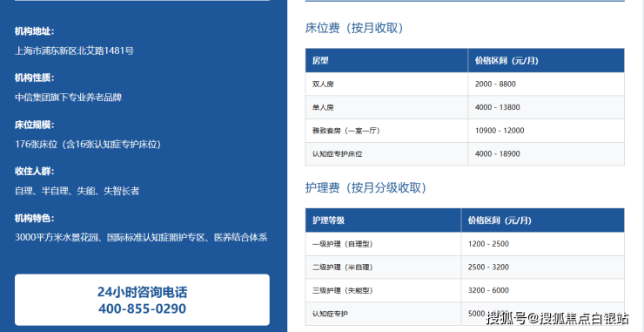Click the 双人房 row cell
This screenshot has height=332, width=644.
[x=386, y=84]
